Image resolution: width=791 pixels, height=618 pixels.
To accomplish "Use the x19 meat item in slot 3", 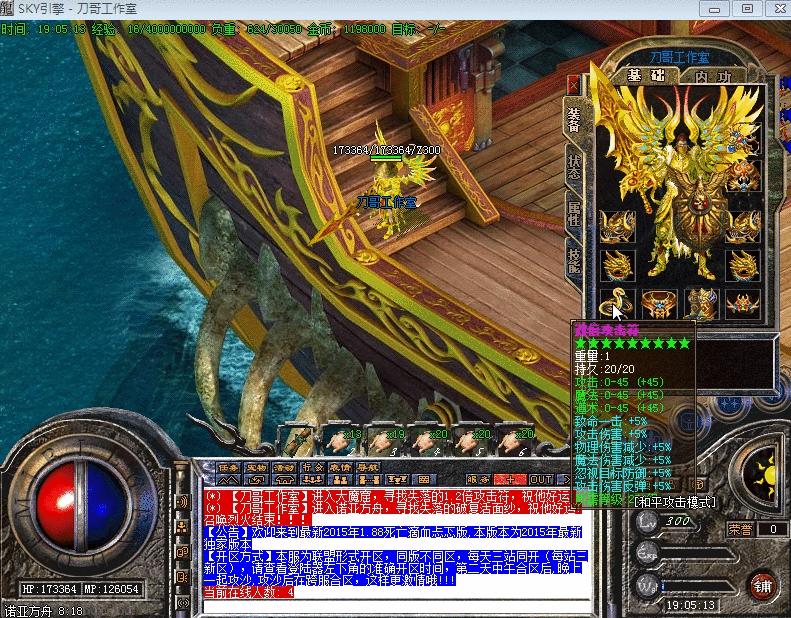I will [384, 440].
